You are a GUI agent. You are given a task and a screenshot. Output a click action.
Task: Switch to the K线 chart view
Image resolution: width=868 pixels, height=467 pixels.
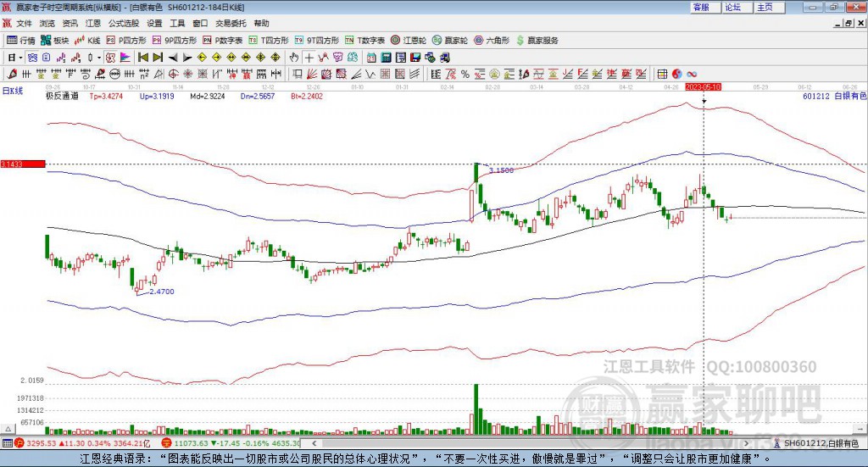pos(87,41)
